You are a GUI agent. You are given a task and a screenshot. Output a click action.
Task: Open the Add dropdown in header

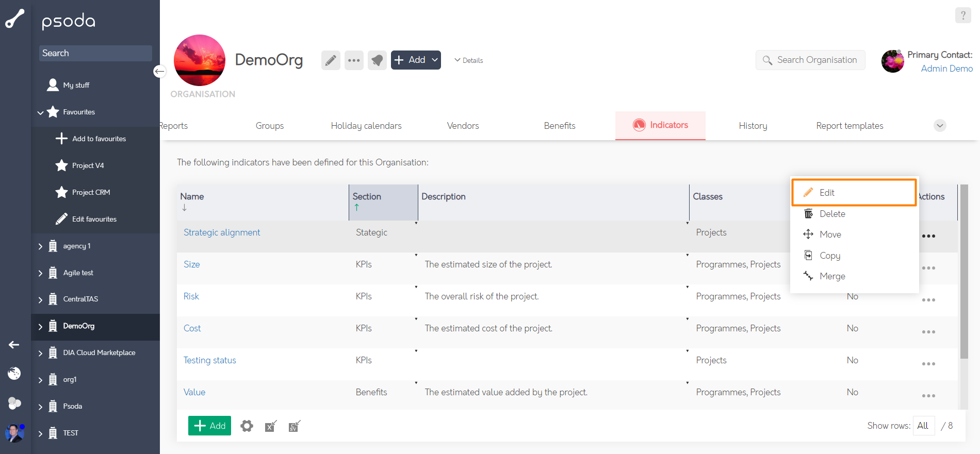pyautogui.click(x=416, y=60)
